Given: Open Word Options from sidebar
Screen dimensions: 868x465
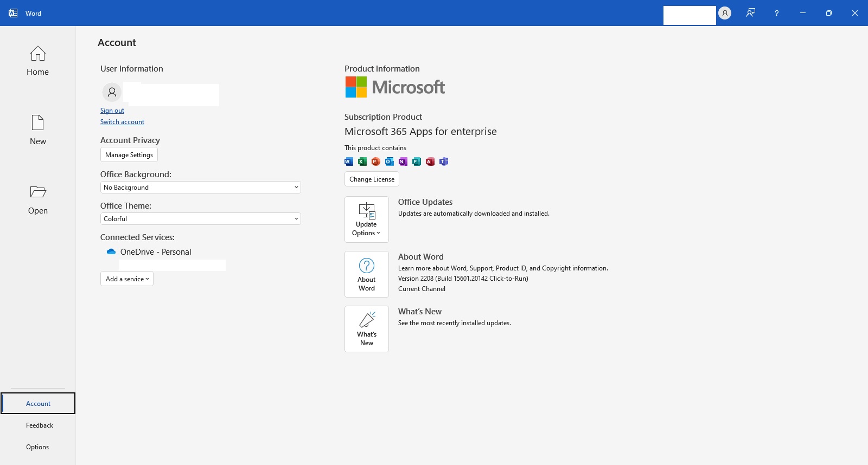Looking at the screenshot, I should click(37, 447).
